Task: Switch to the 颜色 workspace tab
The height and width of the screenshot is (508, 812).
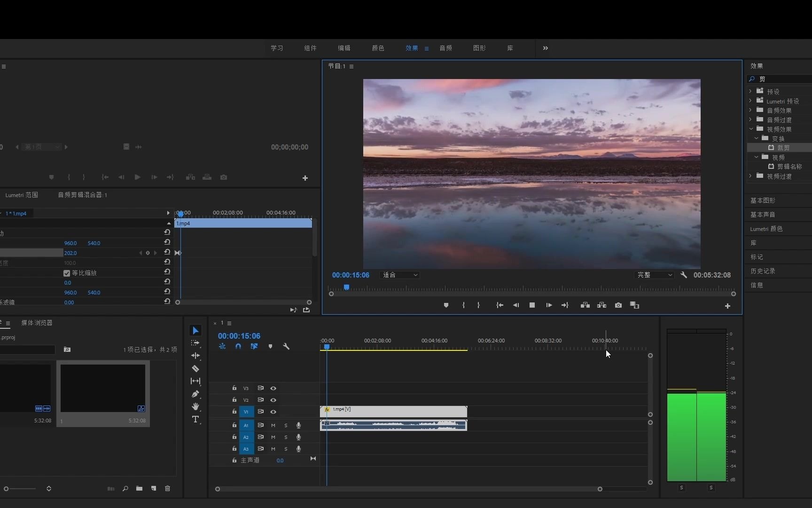Action: tap(378, 48)
